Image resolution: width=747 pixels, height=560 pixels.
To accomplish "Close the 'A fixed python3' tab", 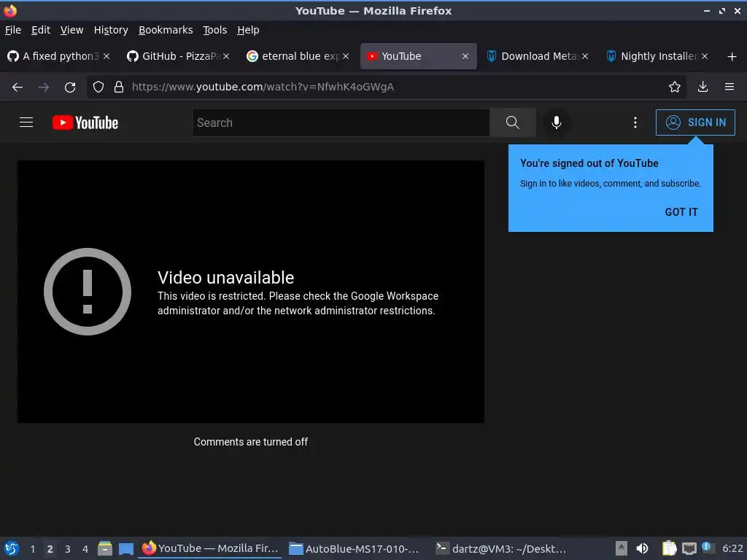I will pos(107,56).
